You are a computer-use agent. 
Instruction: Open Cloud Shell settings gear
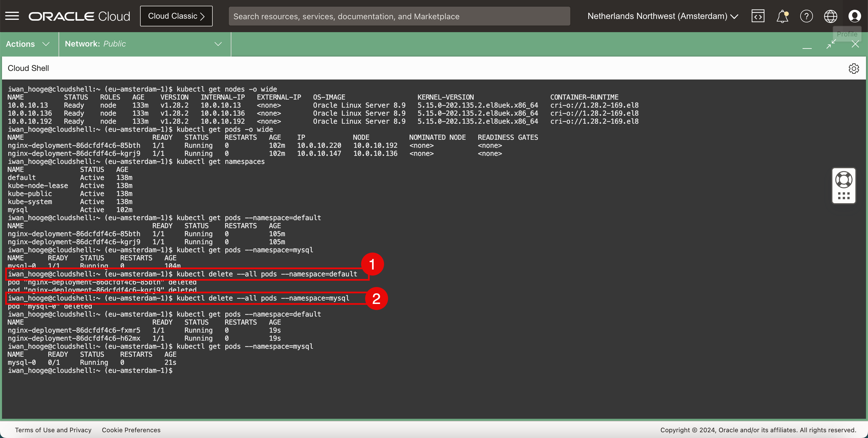tap(854, 68)
